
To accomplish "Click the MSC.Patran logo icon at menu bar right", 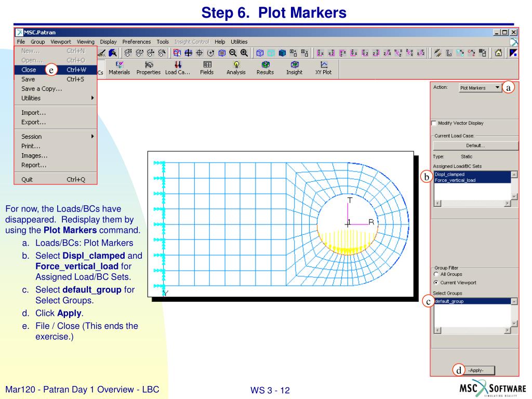I will (x=514, y=42).
